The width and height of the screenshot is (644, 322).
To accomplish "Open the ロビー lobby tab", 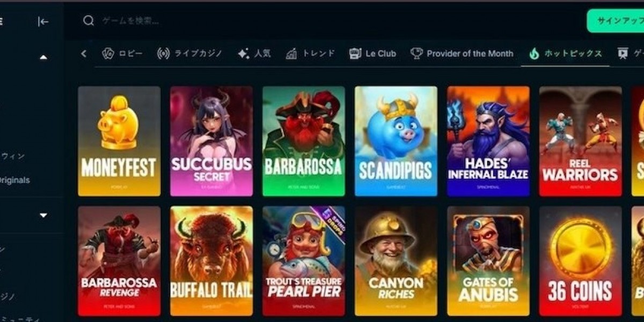I will [x=123, y=53].
